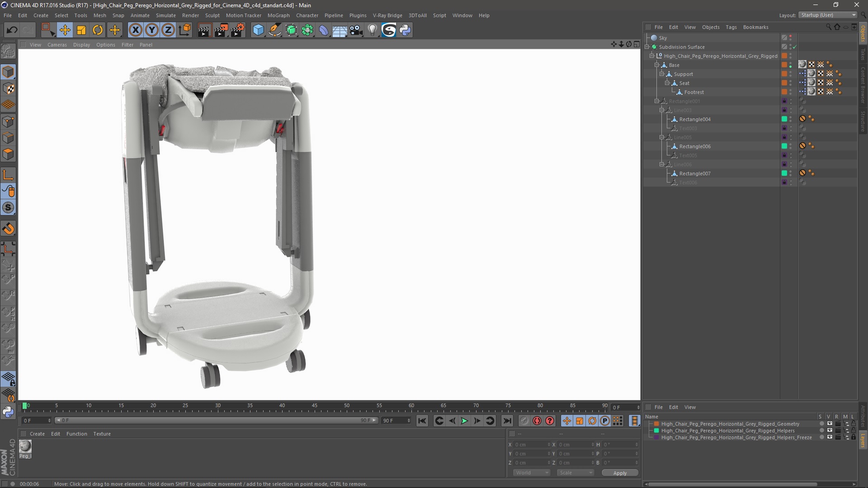Add a Cube primitive object
This screenshot has width=868, height=488.
coord(258,30)
